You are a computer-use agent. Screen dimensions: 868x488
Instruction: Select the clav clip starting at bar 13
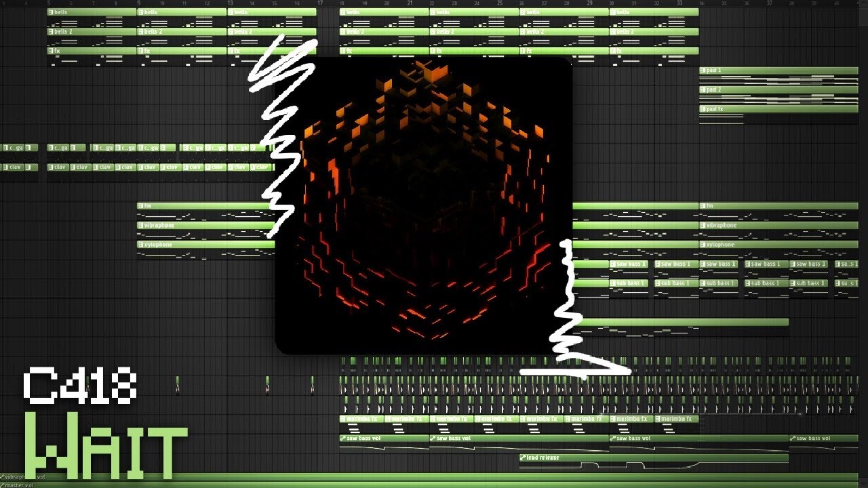pyautogui.click(x=238, y=167)
